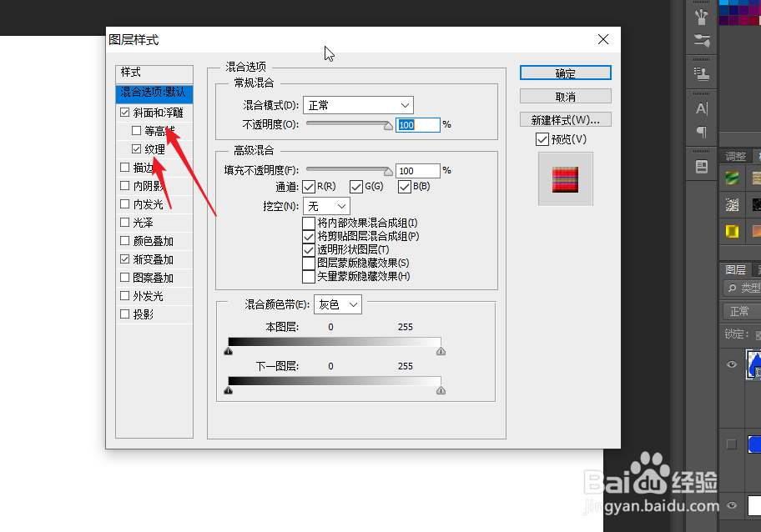Select the top layer thumbnail with blue shape

tap(753, 364)
